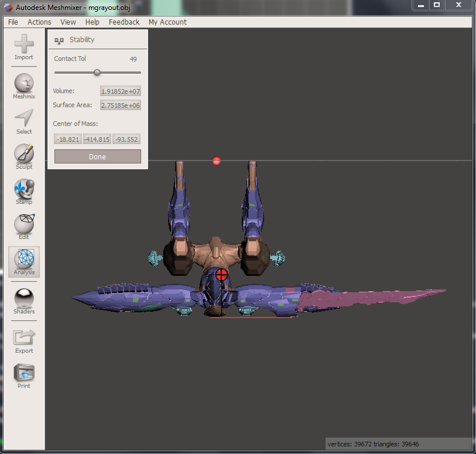
Task: Click the red contact line beneath the model
Action: [251, 318]
